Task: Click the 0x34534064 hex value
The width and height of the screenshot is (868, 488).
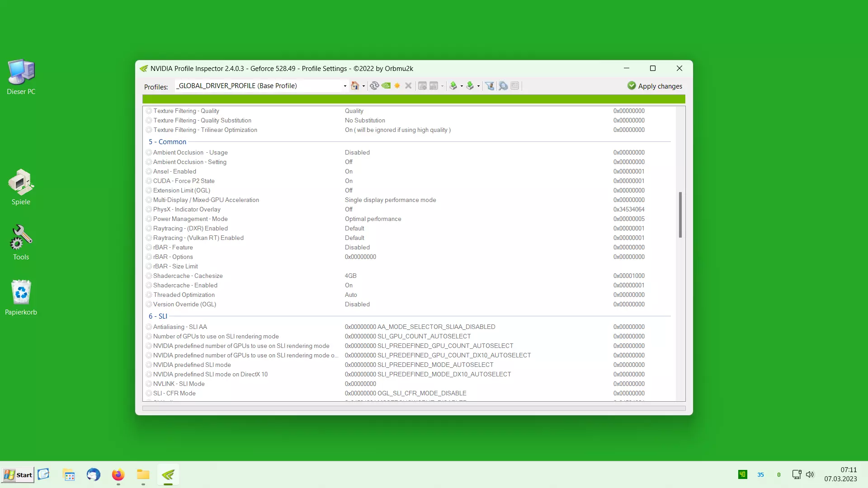Action: click(629, 209)
